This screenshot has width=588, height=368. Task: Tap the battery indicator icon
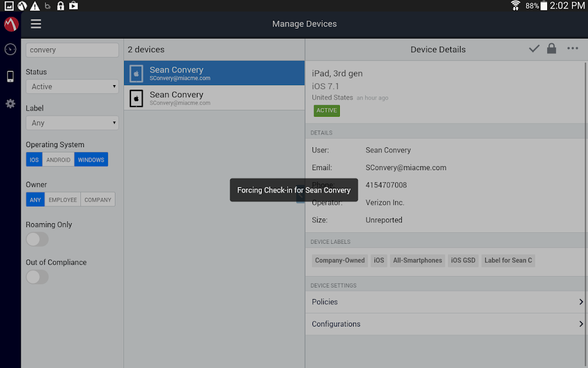[544, 6]
